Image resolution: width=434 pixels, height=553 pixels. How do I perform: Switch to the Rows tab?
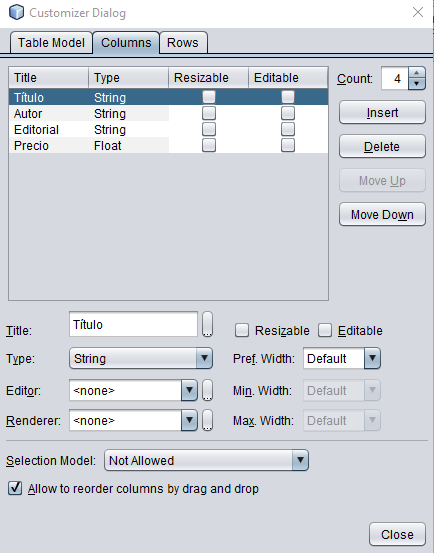pyautogui.click(x=183, y=43)
